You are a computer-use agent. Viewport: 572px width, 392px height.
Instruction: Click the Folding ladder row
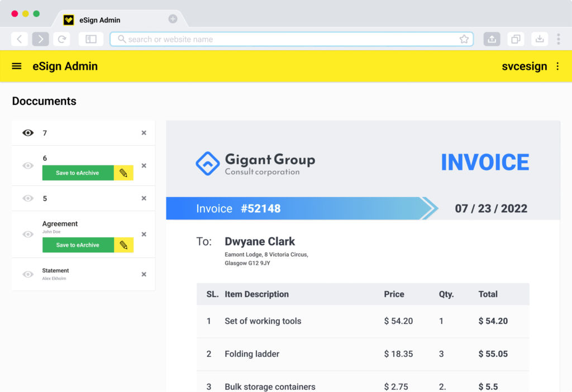[x=363, y=354]
